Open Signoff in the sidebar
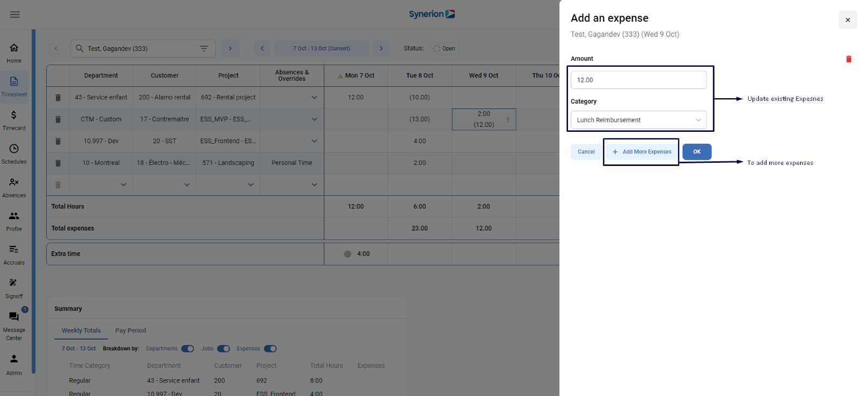The height and width of the screenshot is (396, 868). tap(14, 289)
